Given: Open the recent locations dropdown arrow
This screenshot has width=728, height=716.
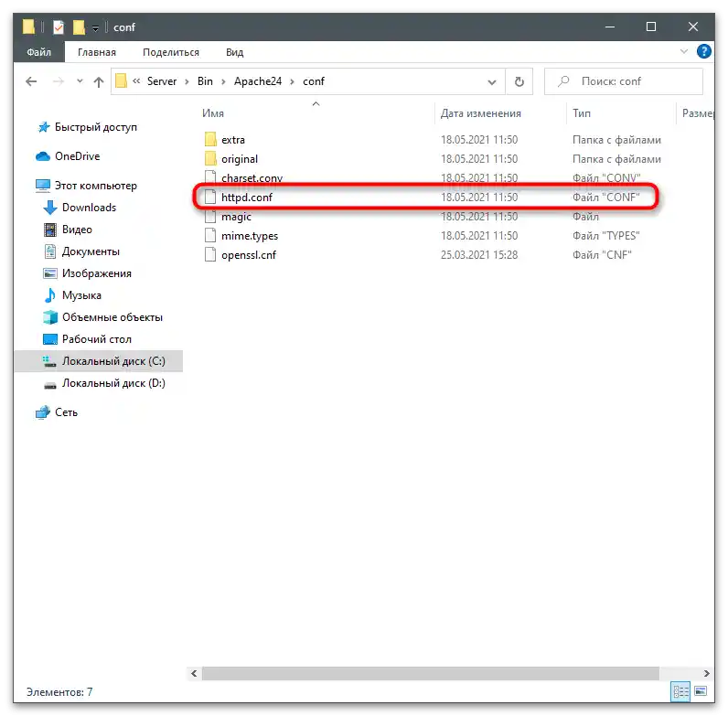Looking at the screenshot, I should pyautogui.click(x=80, y=81).
